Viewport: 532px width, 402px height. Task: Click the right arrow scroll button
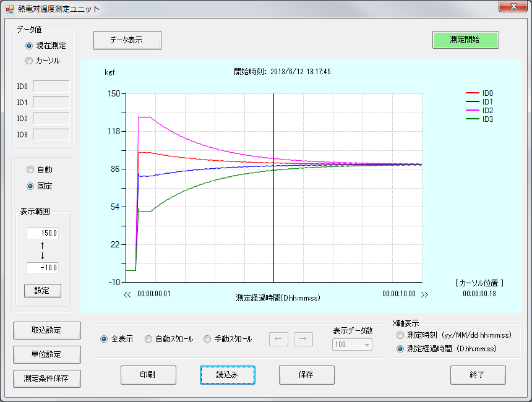(303, 339)
